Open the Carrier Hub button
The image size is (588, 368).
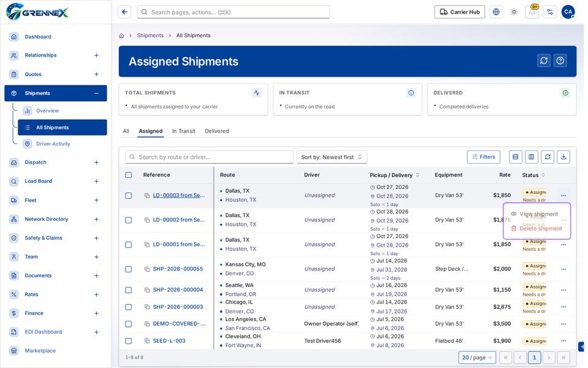[460, 12]
